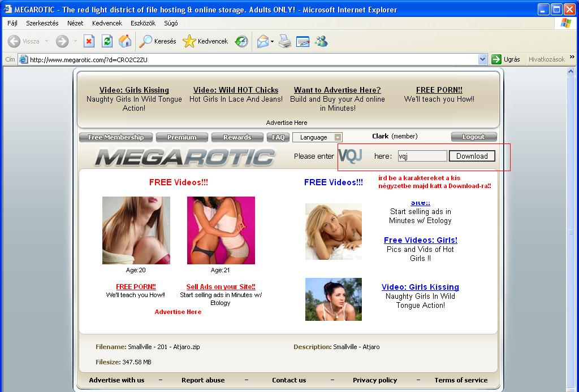
Task: Open the Messenger icon in toolbar
Action: [321, 41]
